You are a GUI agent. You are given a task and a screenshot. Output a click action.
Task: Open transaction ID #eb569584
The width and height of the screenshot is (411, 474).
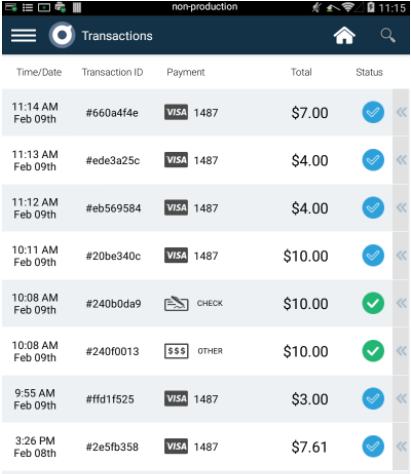pos(113,208)
